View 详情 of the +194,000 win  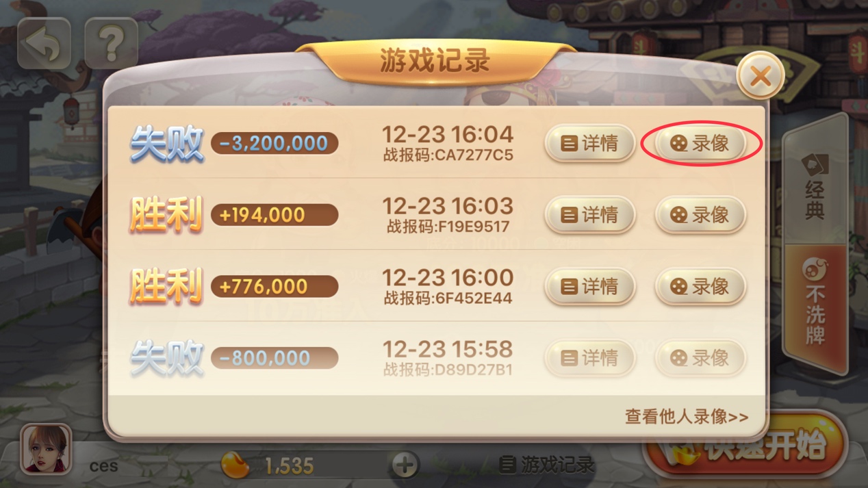pos(589,215)
